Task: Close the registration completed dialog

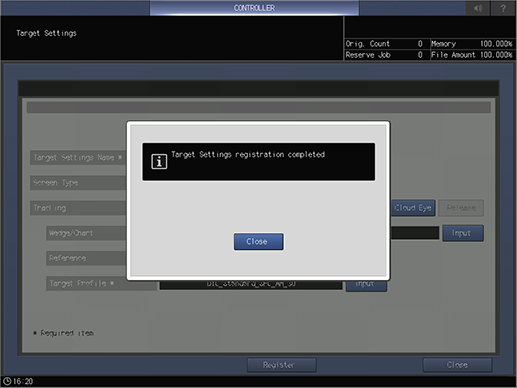Action: point(259,241)
